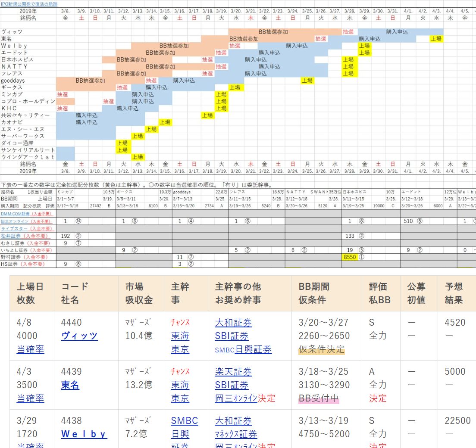Click 当確率 link under the 4/3 listing

[30, 398]
